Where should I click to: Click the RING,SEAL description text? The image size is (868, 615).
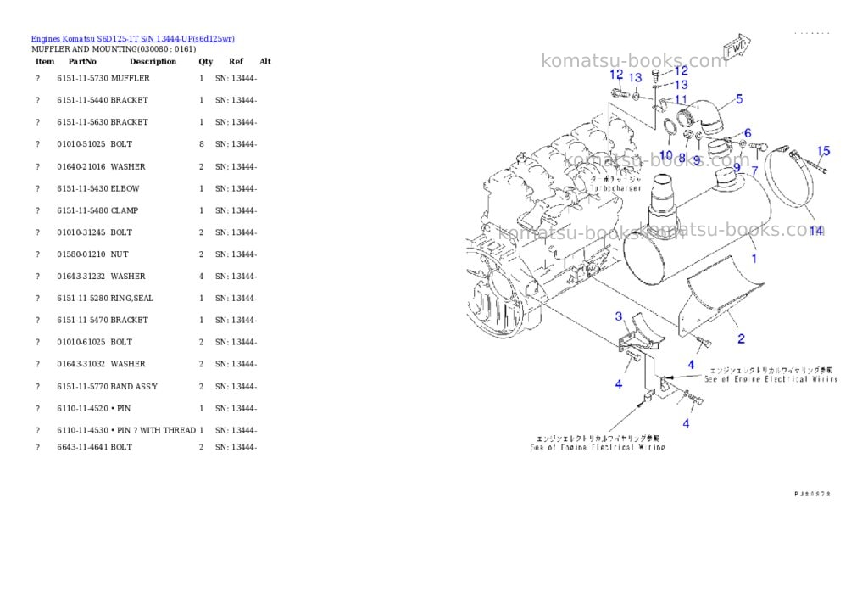[131, 298]
